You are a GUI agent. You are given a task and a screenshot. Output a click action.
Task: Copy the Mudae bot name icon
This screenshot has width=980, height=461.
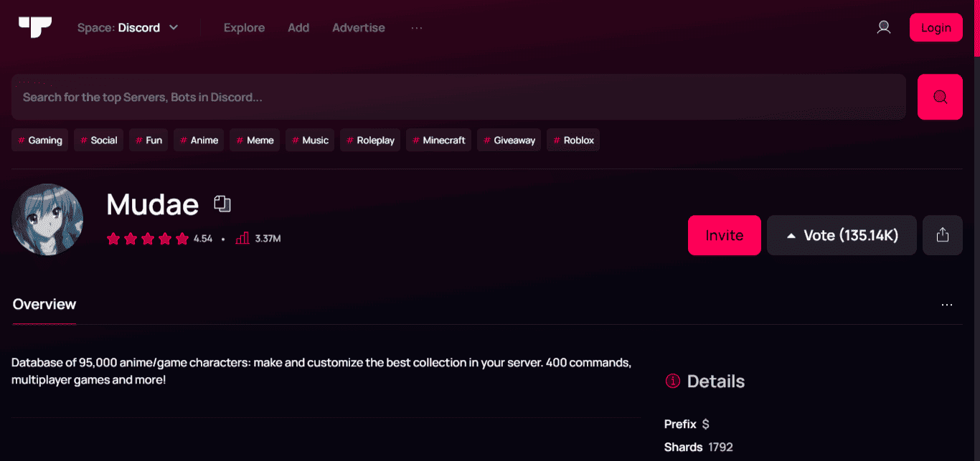click(222, 204)
